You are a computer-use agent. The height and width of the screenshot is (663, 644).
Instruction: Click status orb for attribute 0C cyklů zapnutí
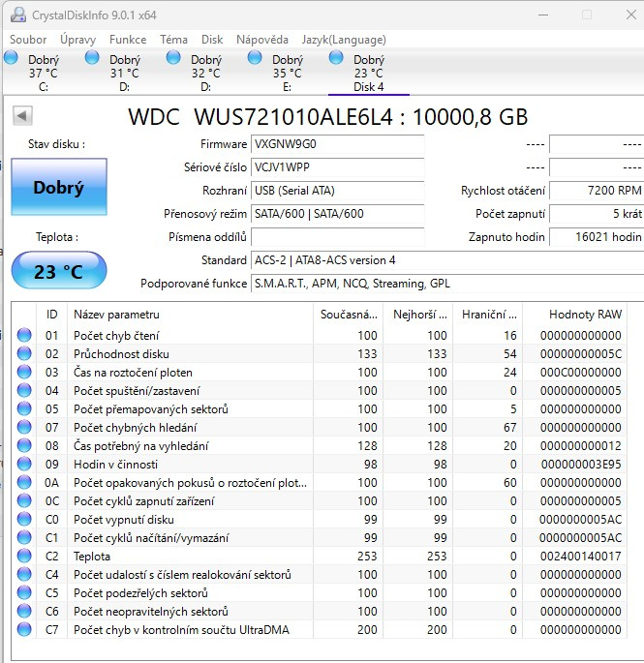click(x=24, y=500)
